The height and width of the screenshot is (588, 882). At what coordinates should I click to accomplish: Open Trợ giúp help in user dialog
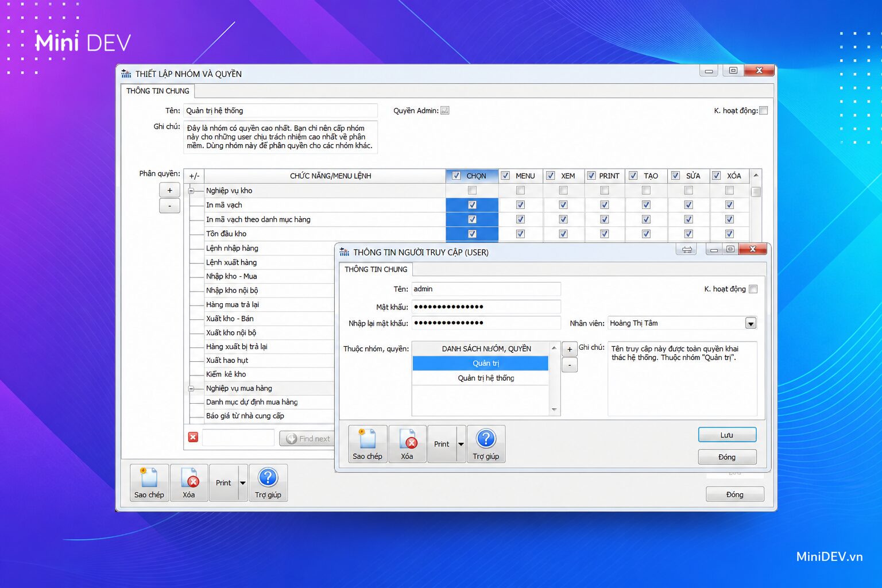click(x=486, y=444)
